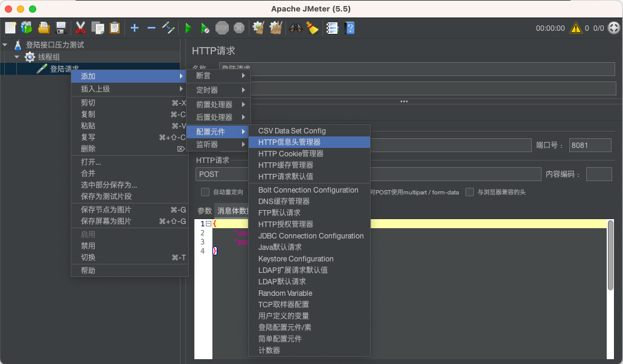Open the POST method dropdown
This screenshot has height=364, width=623.
click(222, 174)
